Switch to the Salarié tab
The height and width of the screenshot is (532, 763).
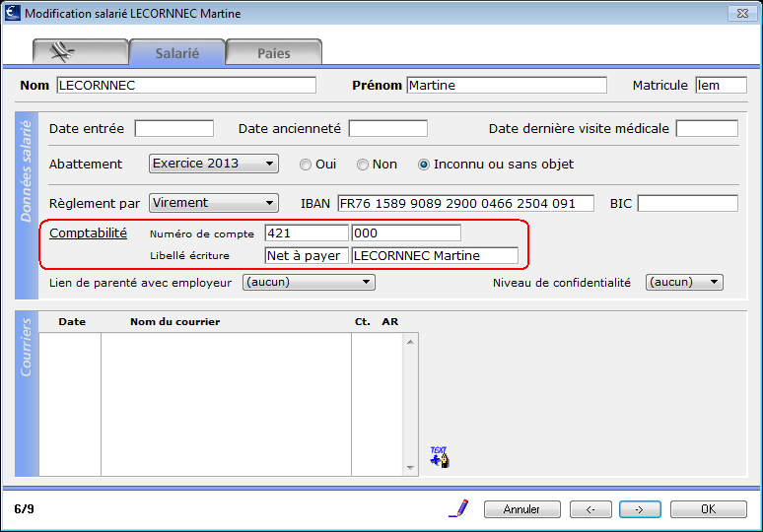(177, 52)
